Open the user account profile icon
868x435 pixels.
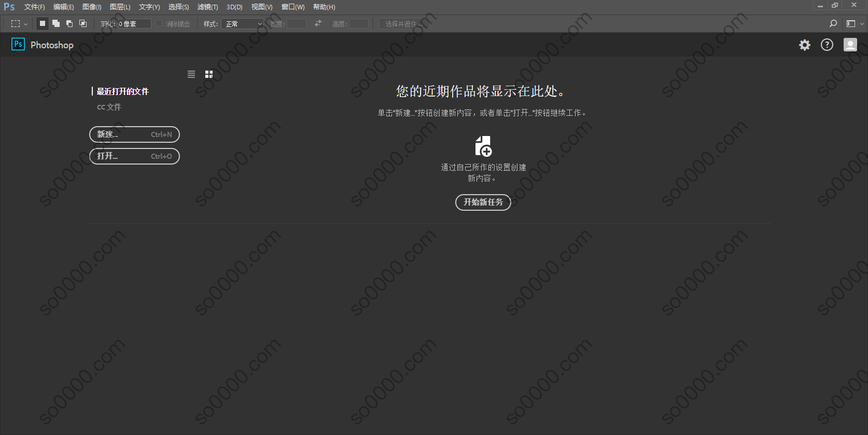(850, 45)
